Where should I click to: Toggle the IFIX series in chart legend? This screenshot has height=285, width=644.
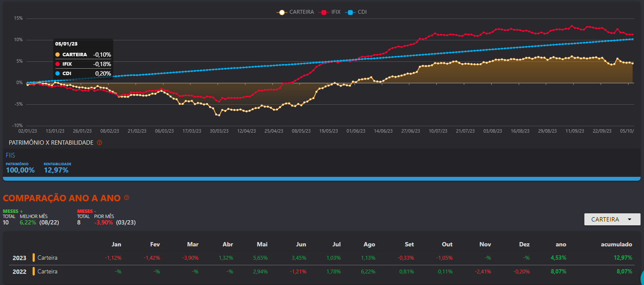[330, 12]
